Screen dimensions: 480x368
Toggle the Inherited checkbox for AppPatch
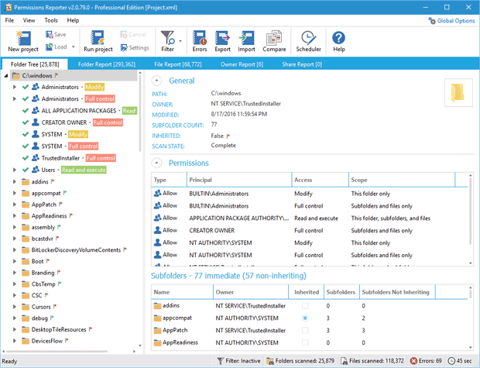click(x=305, y=330)
